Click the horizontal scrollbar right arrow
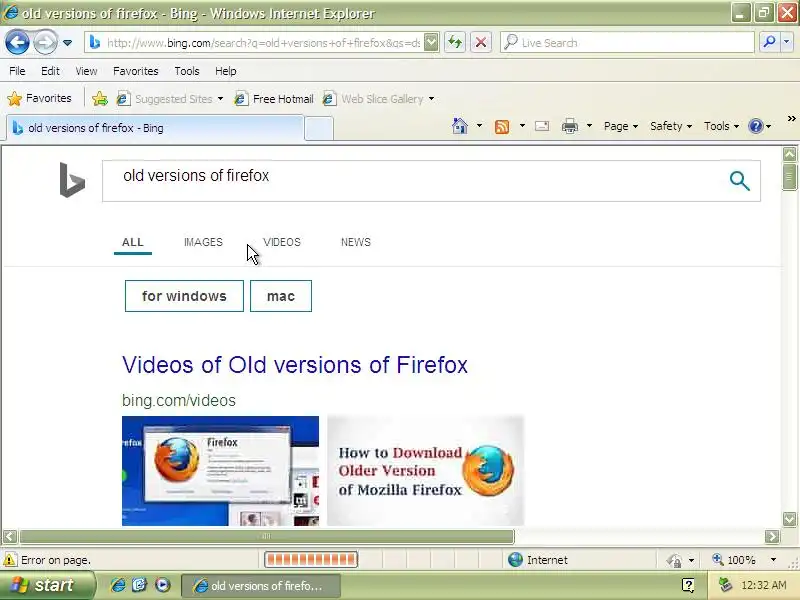Viewport: 800px width, 600px height. click(x=772, y=536)
